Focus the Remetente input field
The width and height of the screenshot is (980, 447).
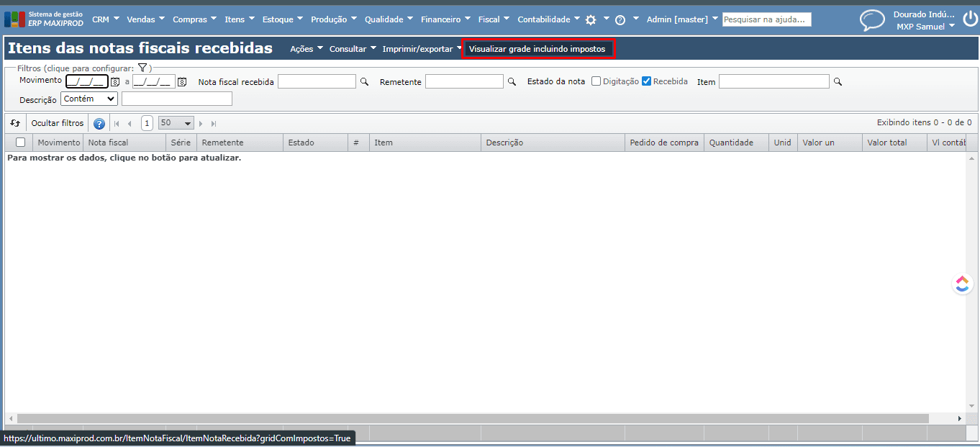pyautogui.click(x=464, y=81)
